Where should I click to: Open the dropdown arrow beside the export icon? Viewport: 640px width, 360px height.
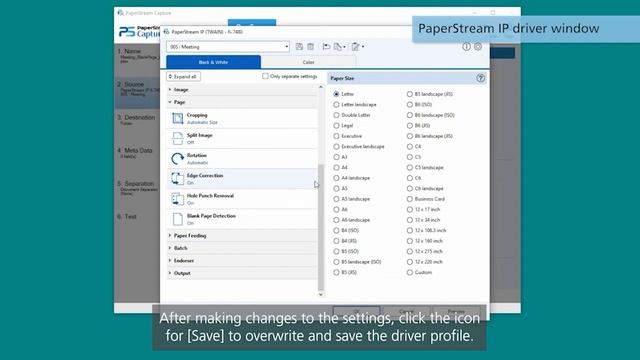click(344, 47)
